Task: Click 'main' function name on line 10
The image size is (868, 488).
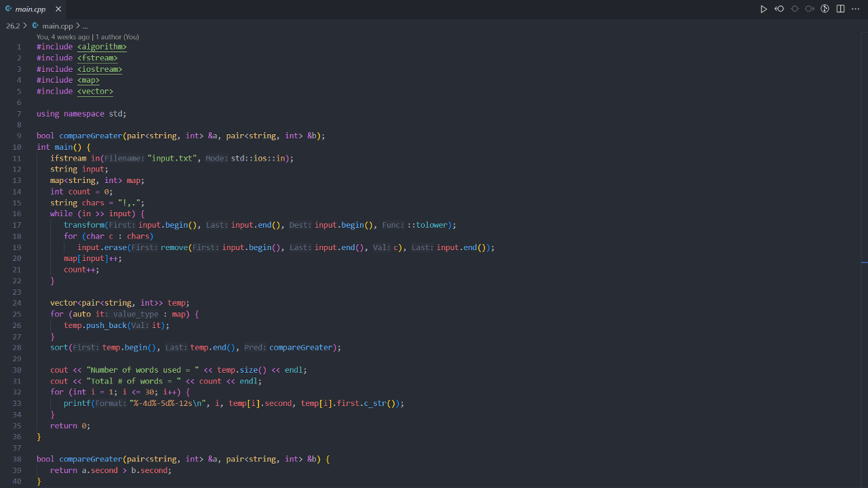Action: [64, 147]
